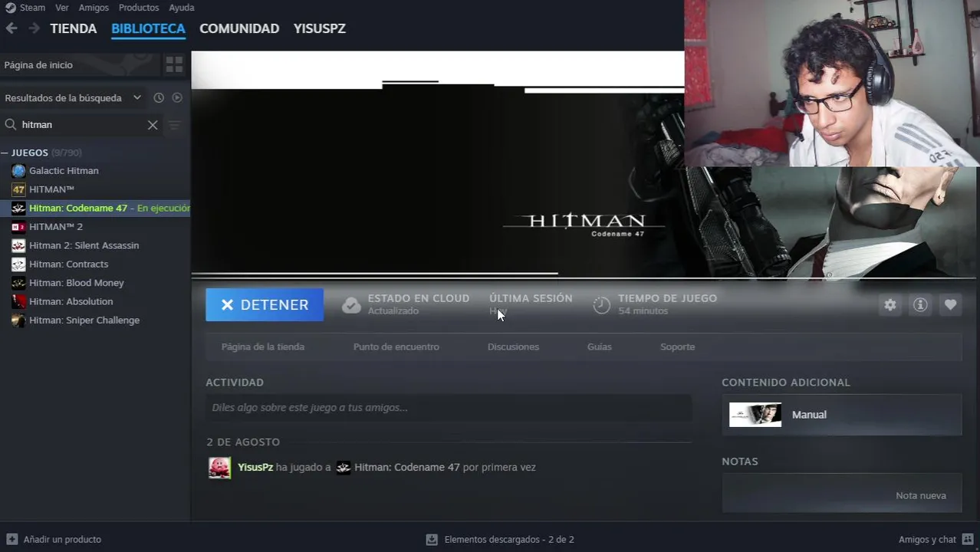Open the Ver menu
The image size is (980, 552).
tap(62, 8)
